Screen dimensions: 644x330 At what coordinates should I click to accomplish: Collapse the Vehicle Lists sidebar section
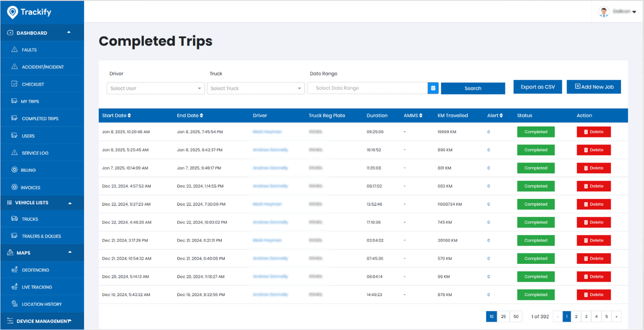pyautogui.click(x=69, y=203)
